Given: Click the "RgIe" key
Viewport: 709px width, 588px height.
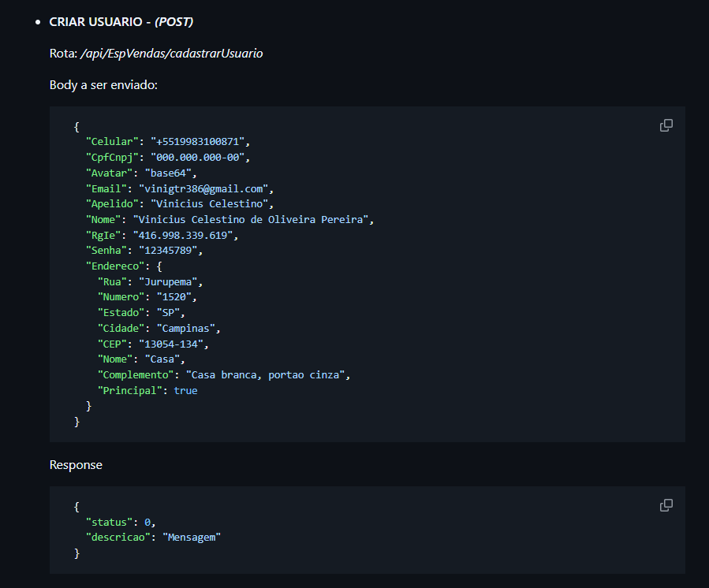Looking at the screenshot, I should pos(103,235).
